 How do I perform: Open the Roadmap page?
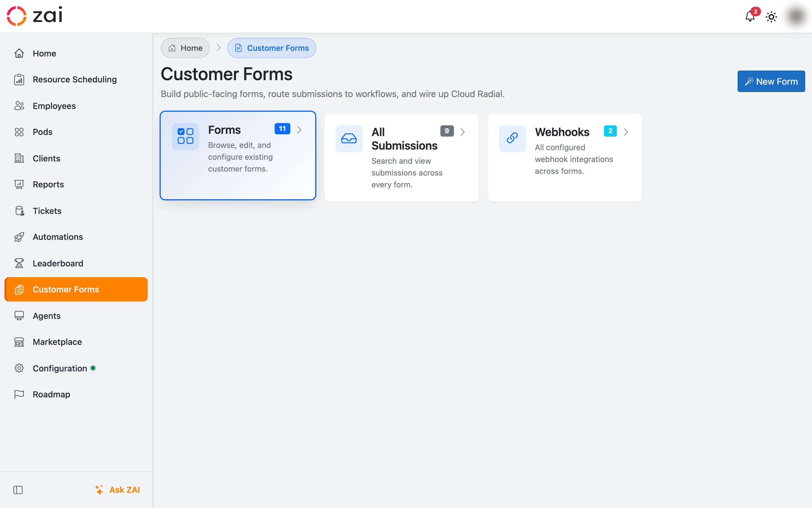click(76, 394)
